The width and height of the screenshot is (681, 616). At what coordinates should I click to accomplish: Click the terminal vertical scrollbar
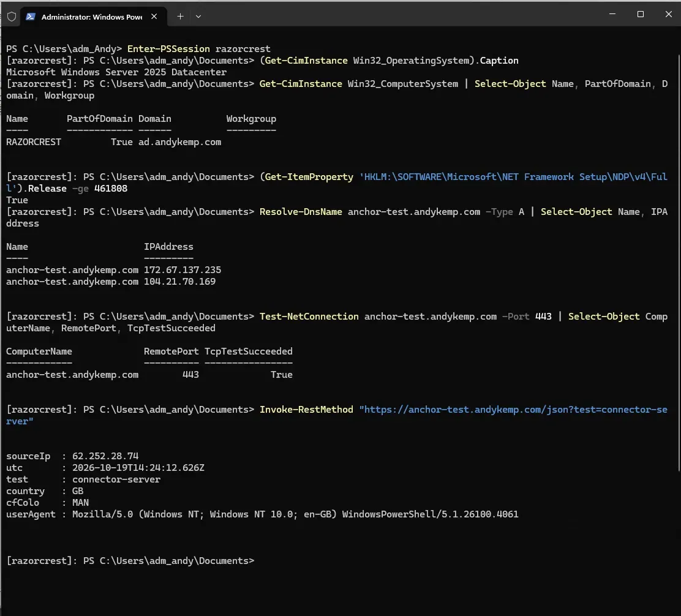point(679,263)
